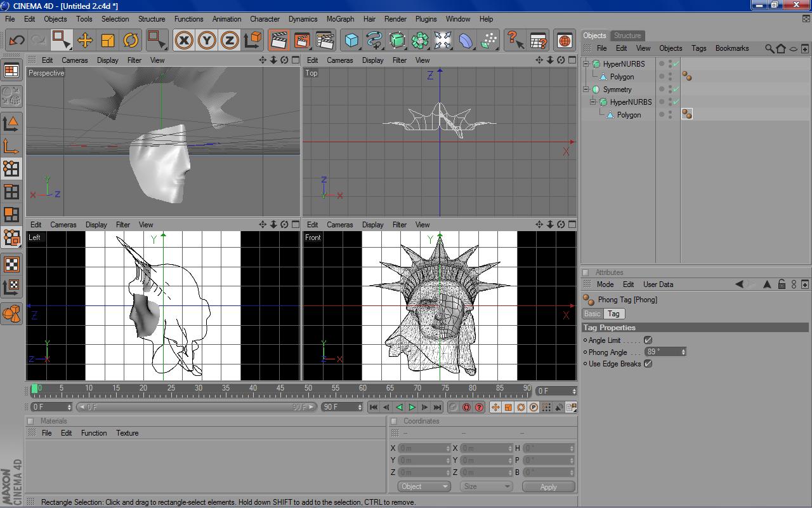Add a cube primitive object
This screenshot has width=812, height=508.
[351, 40]
